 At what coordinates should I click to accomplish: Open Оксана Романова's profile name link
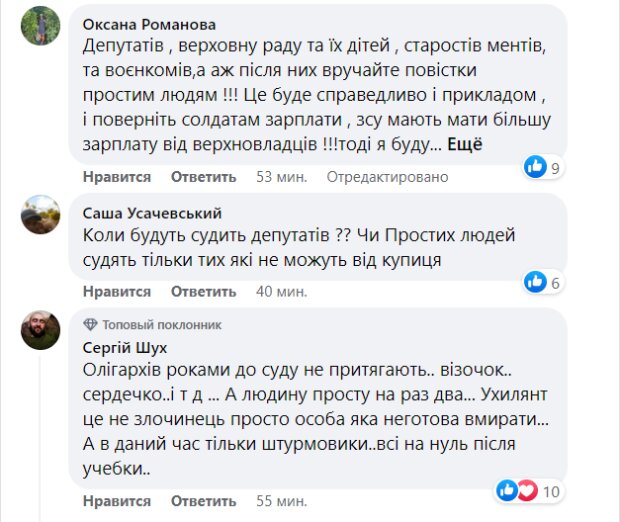tap(148, 23)
